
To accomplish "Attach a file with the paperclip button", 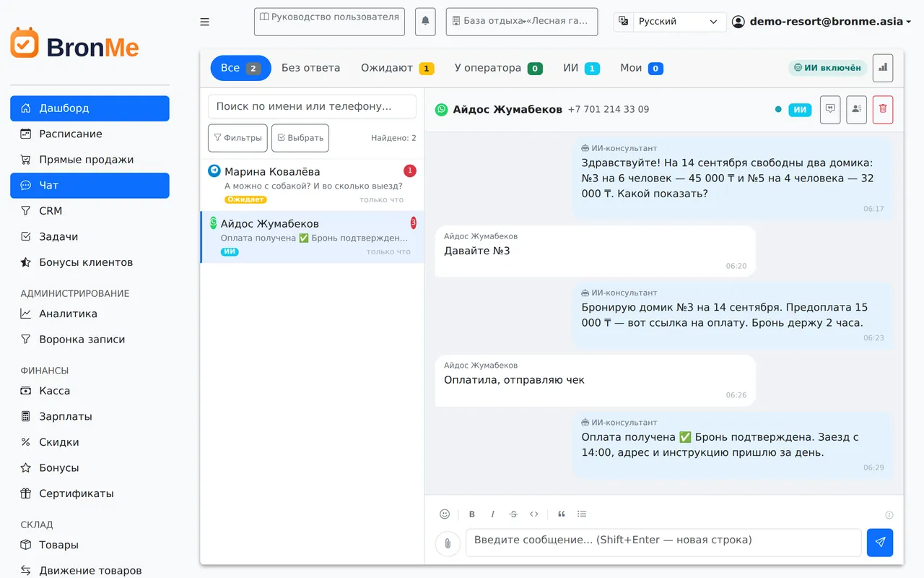I will (x=448, y=543).
